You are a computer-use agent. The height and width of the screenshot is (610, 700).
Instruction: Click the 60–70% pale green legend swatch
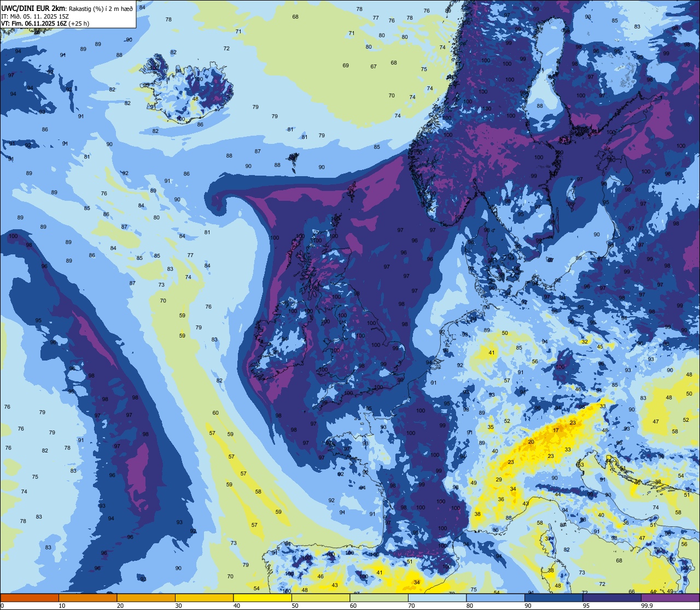point(379,597)
